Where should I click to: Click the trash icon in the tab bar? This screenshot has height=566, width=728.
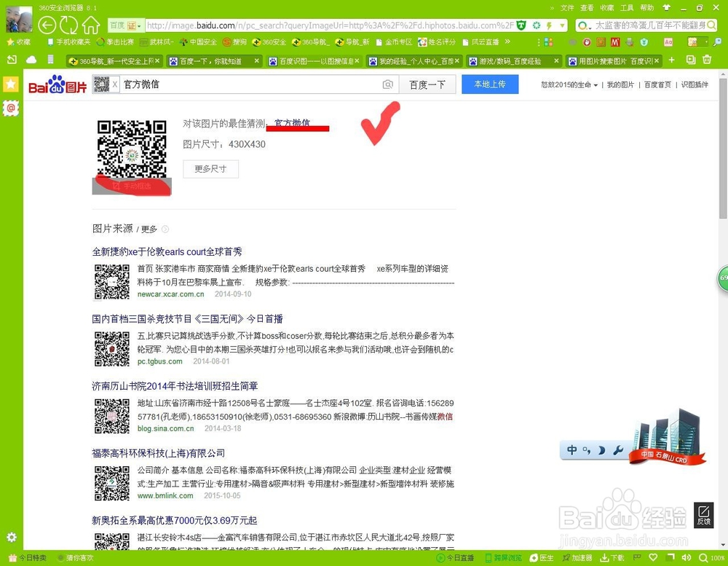pos(707,60)
